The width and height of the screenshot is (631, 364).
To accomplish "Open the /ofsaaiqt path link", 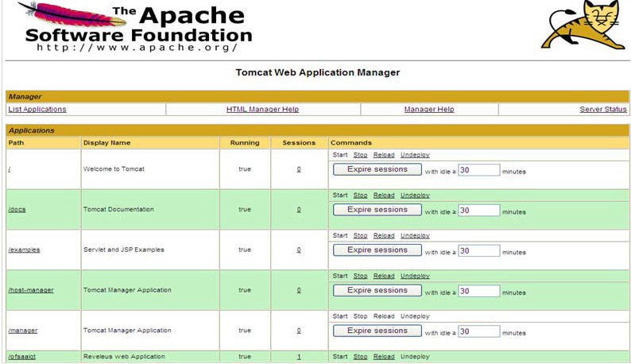I will point(22,357).
